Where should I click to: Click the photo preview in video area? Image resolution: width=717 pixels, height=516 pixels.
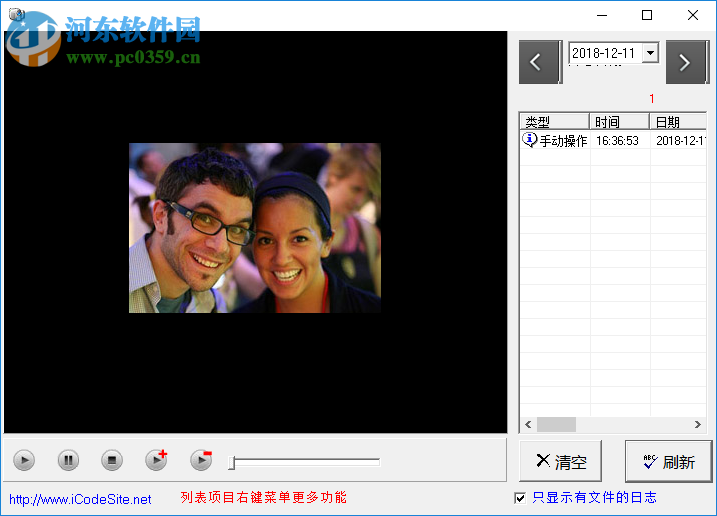tap(255, 228)
